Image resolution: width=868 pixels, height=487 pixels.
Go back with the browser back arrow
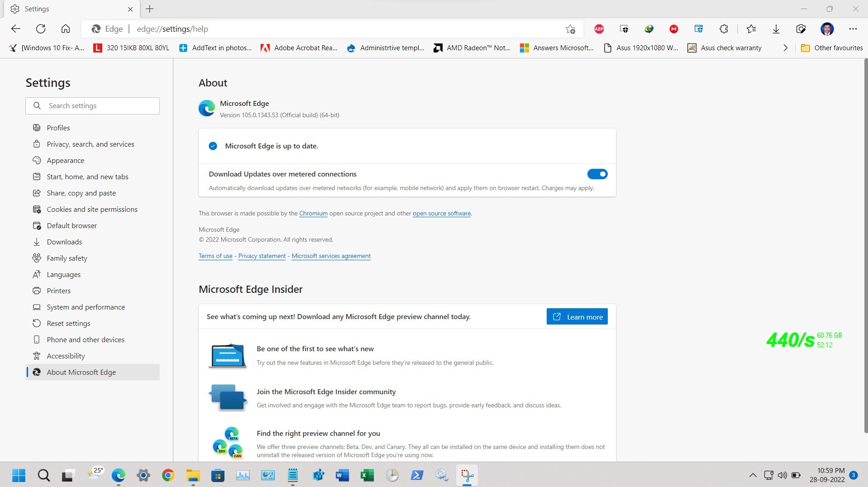pos(16,29)
